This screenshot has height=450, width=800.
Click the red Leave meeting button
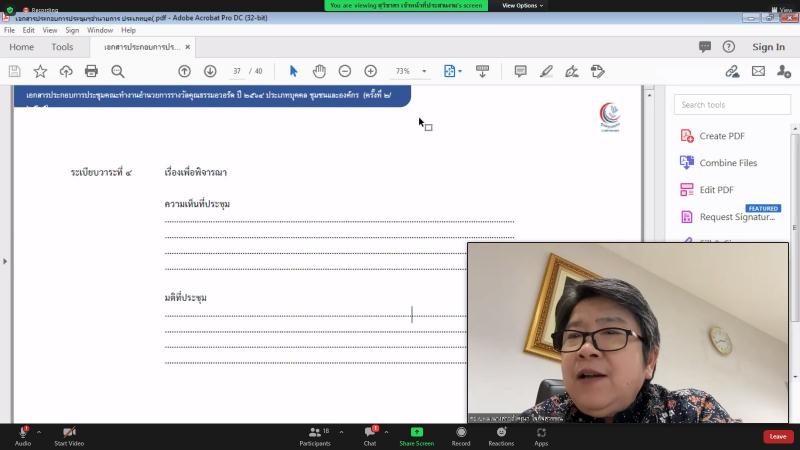coord(778,437)
